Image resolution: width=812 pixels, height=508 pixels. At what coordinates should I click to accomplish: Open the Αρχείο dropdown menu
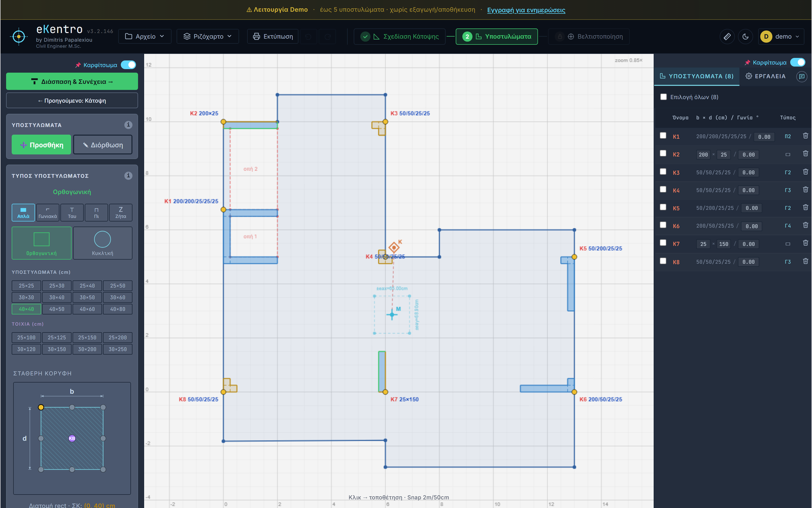[x=145, y=37]
